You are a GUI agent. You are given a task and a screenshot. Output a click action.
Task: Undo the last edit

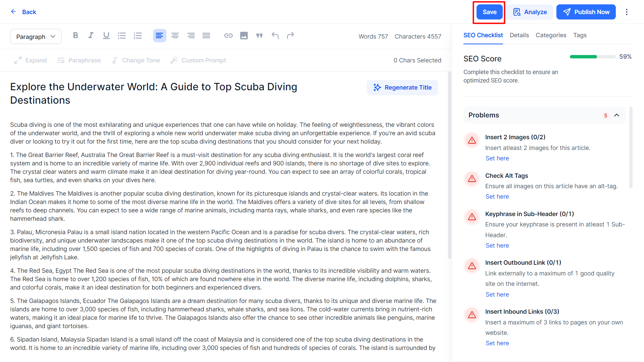pos(275,35)
